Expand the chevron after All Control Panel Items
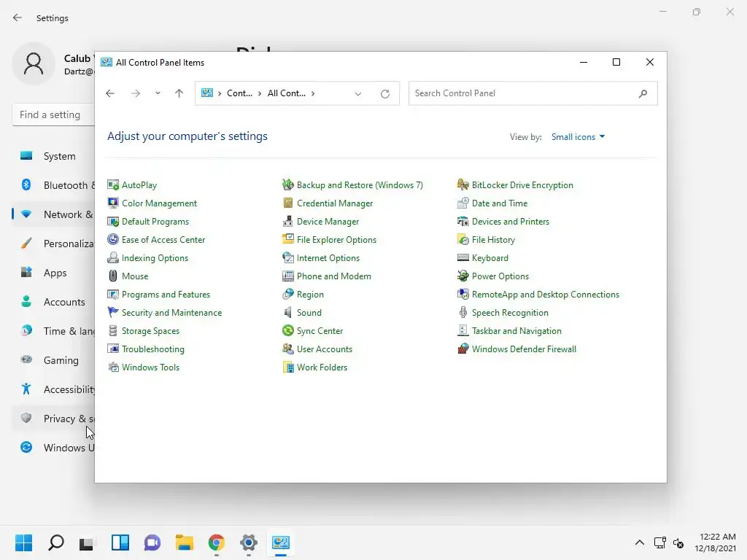The width and height of the screenshot is (747, 560). pyautogui.click(x=313, y=93)
